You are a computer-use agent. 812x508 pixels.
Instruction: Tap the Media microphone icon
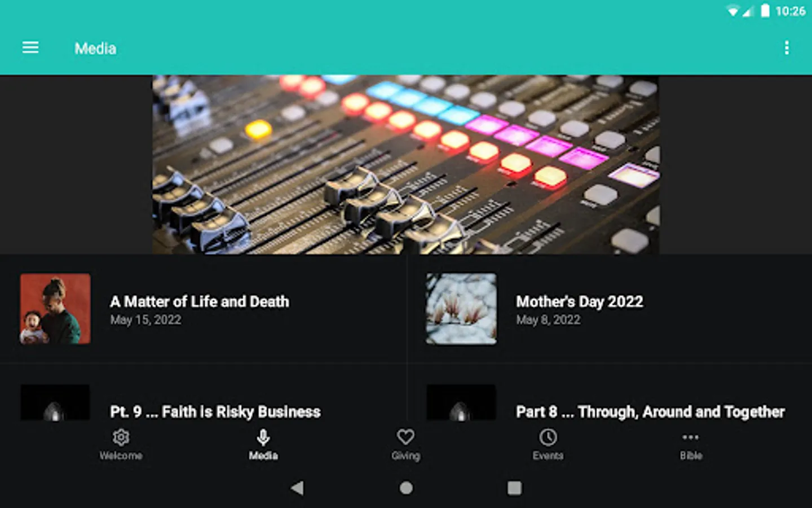click(x=263, y=437)
